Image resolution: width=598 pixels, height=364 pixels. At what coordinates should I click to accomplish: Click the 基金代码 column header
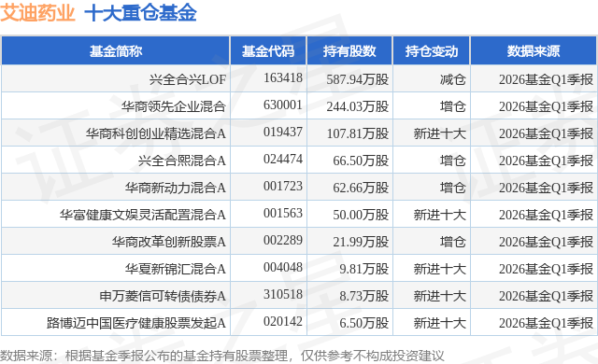pos(268,51)
